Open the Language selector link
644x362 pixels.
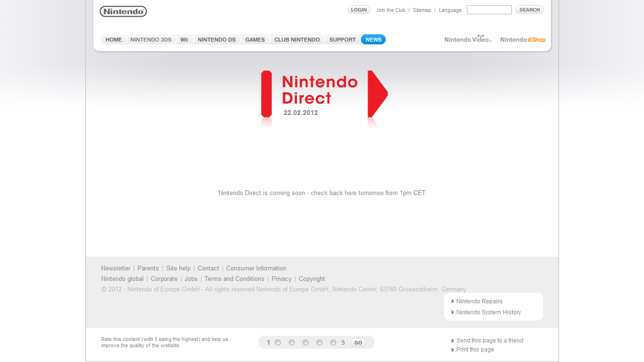click(450, 10)
